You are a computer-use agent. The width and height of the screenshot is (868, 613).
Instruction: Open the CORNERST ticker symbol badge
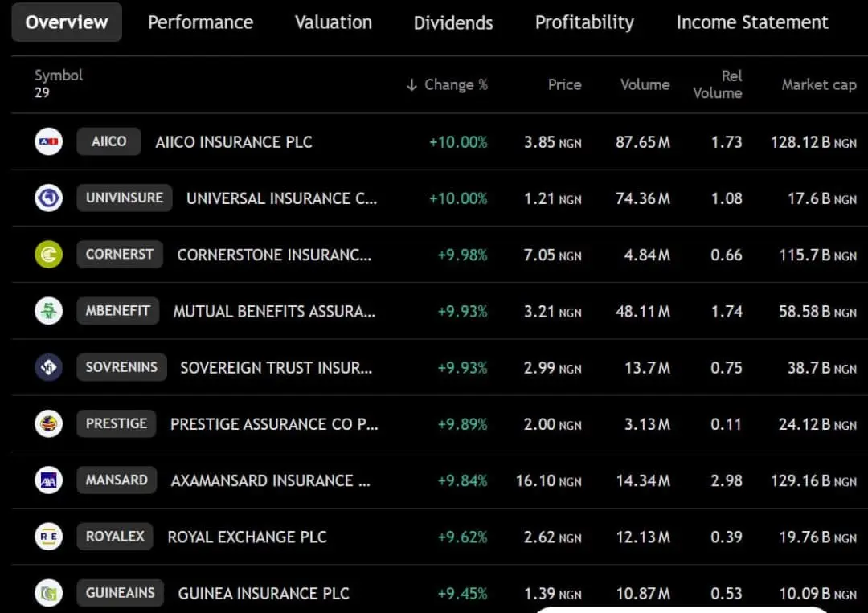[120, 255]
